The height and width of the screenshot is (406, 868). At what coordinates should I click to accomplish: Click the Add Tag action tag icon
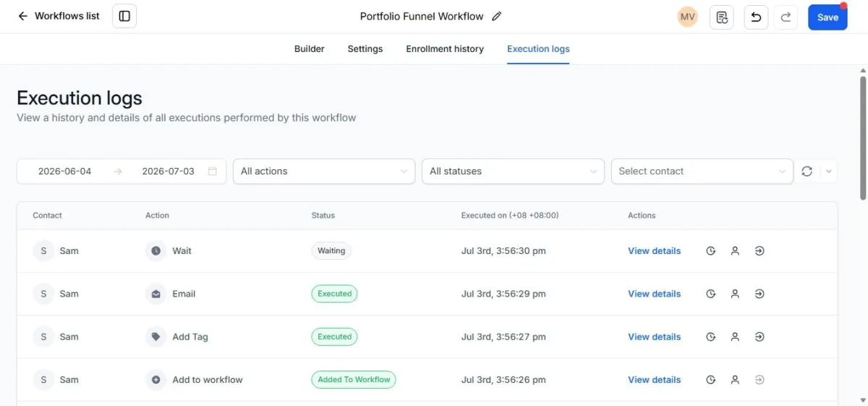coord(156,337)
